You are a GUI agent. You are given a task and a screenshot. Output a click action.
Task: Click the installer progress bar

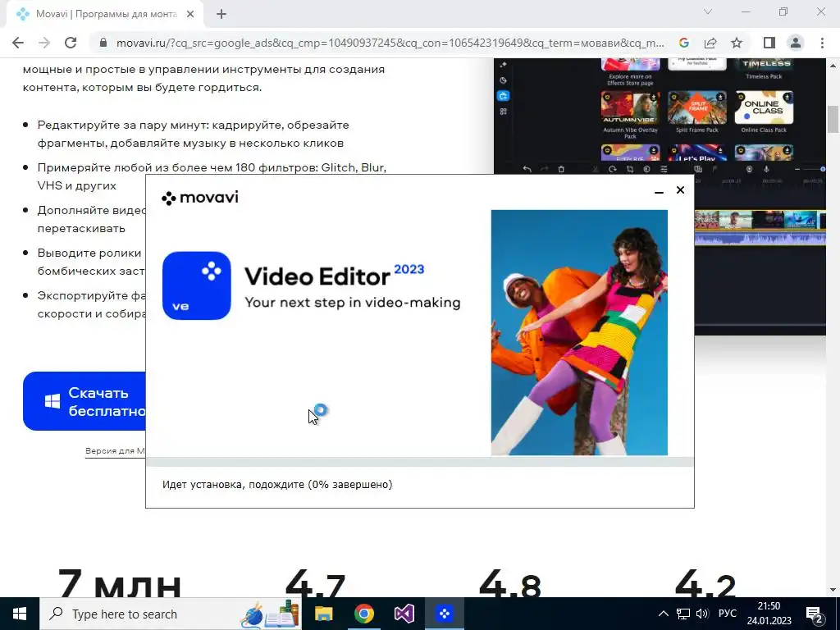420,462
